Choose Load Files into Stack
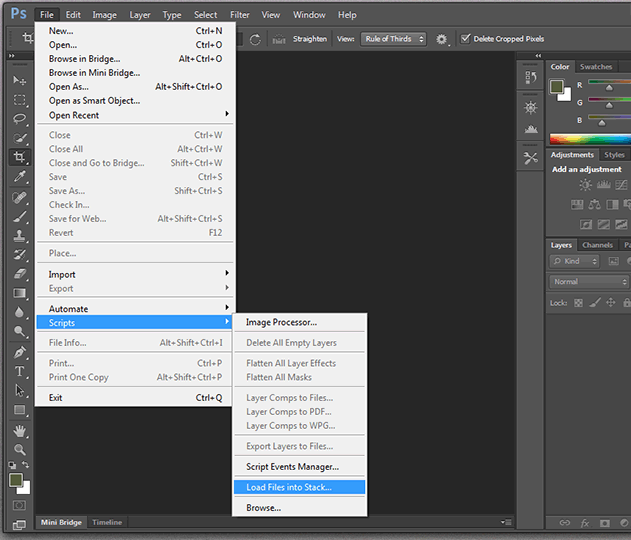The height and width of the screenshot is (540, 631). coord(299,487)
